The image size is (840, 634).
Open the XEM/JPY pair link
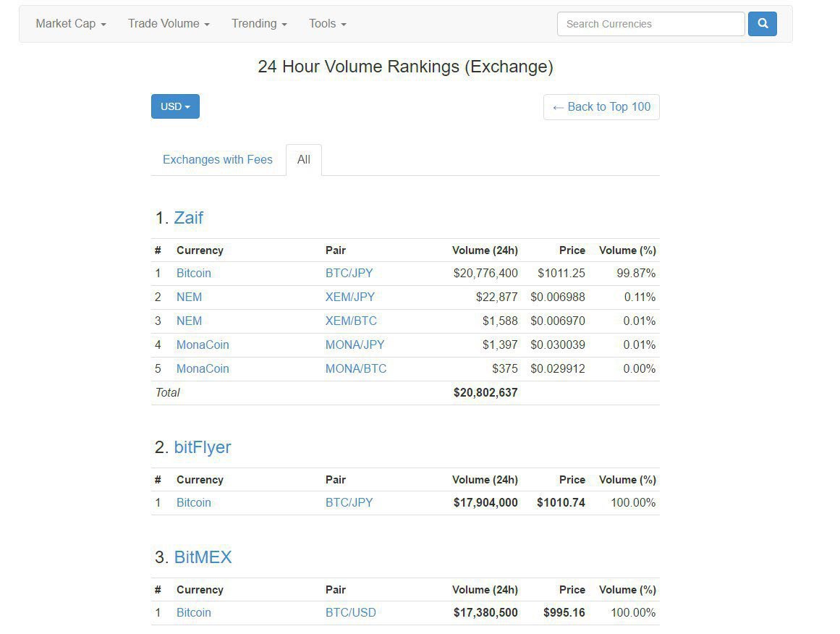click(x=350, y=297)
